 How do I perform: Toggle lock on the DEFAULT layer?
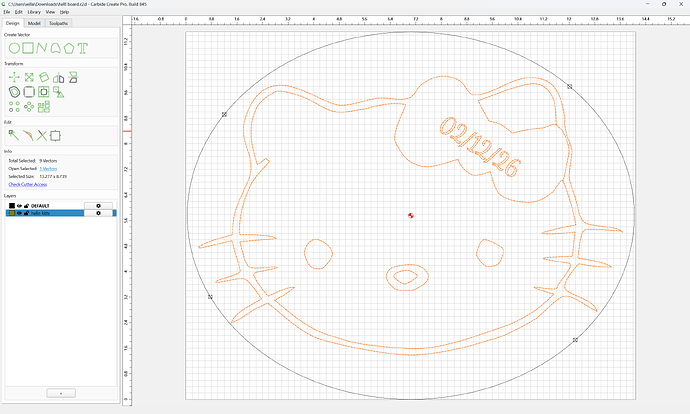[26, 206]
